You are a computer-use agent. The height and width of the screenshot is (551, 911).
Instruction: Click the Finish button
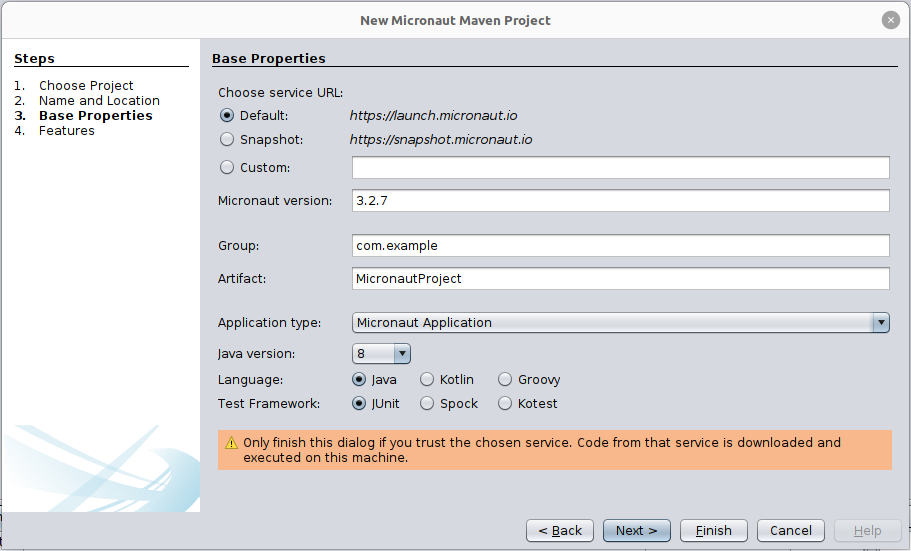pos(713,531)
